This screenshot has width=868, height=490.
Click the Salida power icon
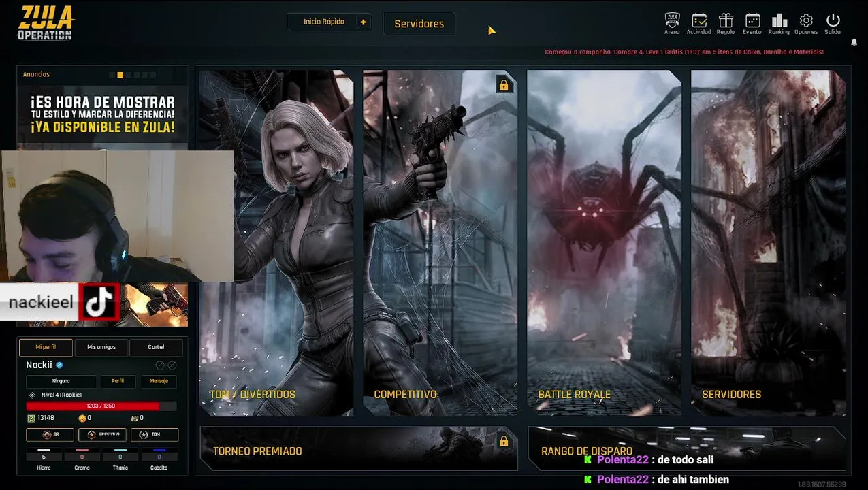click(x=833, y=20)
